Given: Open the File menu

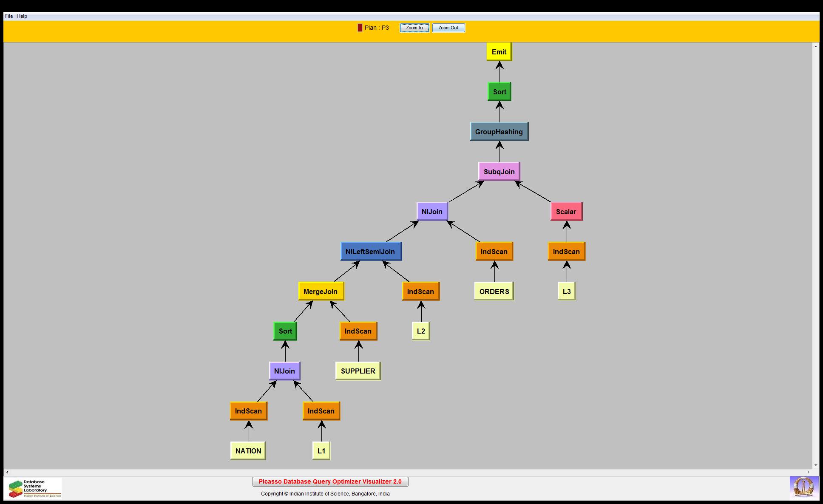Looking at the screenshot, I should click(x=9, y=16).
